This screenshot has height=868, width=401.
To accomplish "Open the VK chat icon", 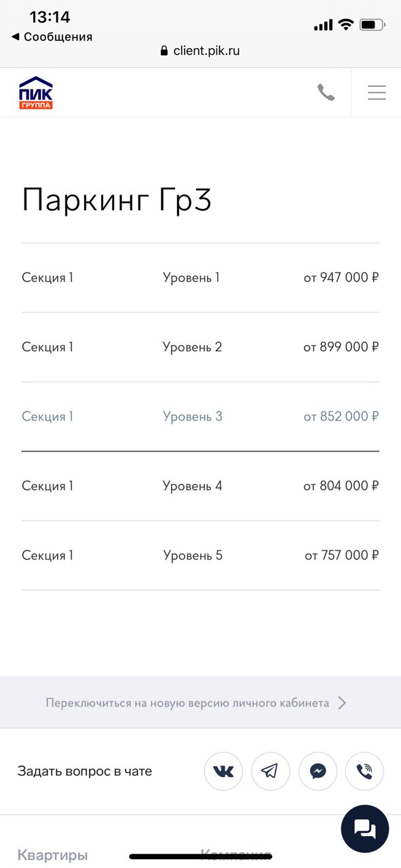I will coord(223,771).
